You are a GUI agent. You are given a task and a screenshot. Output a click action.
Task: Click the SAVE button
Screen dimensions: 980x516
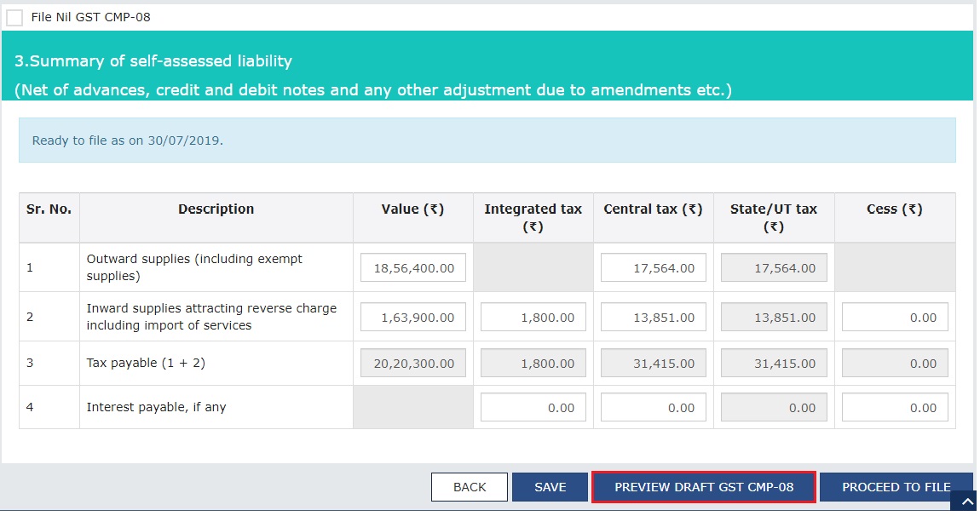tap(550, 486)
